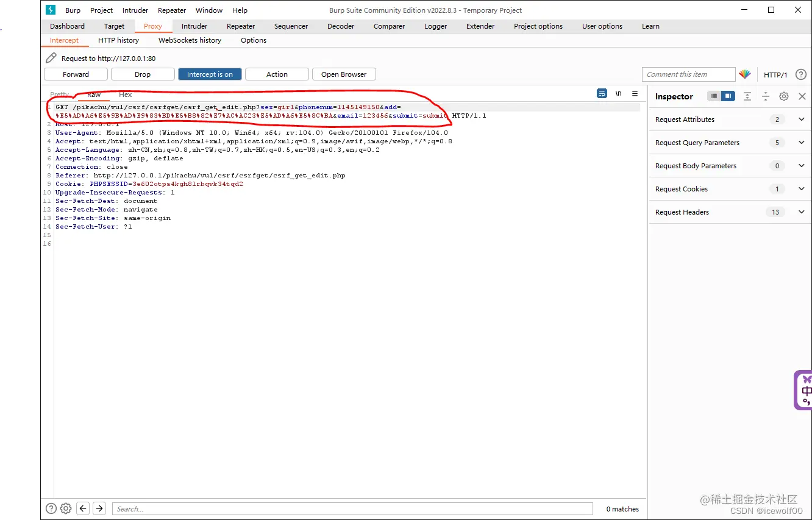Click the Comment this item field
The width and height of the screenshot is (812, 520).
[x=688, y=74]
